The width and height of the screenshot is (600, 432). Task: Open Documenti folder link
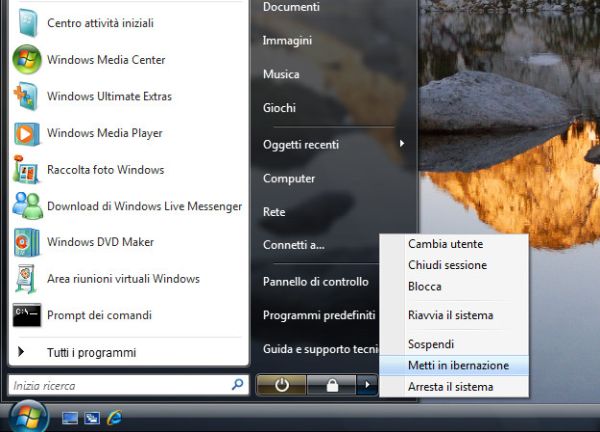point(291,7)
